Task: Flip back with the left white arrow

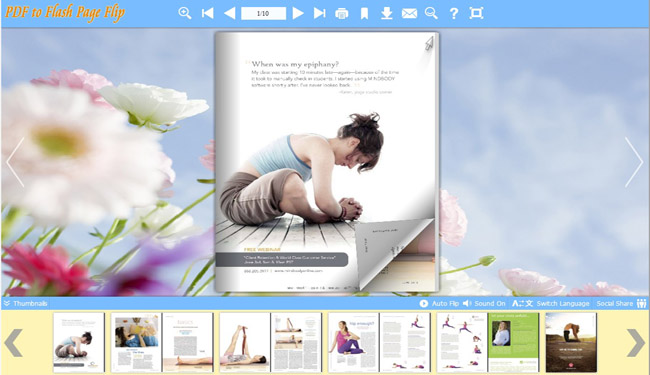Action: [15, 162]
